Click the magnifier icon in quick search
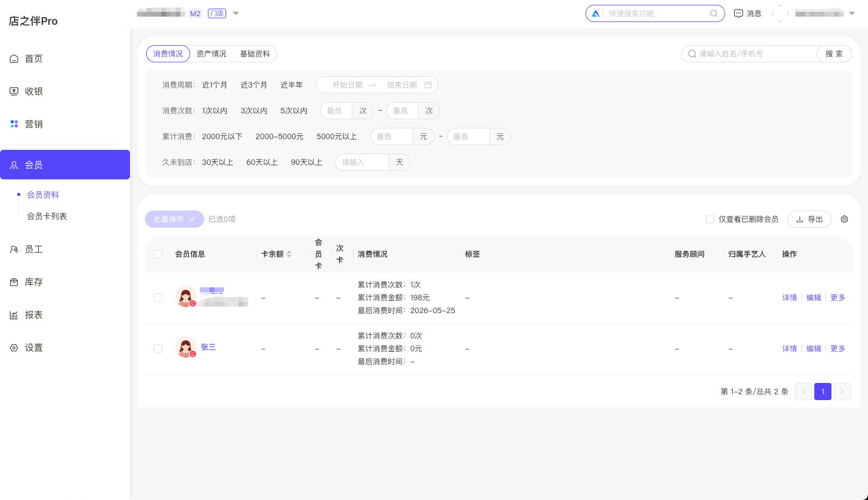This screenshot has height=500, width=868. [714, 13]
